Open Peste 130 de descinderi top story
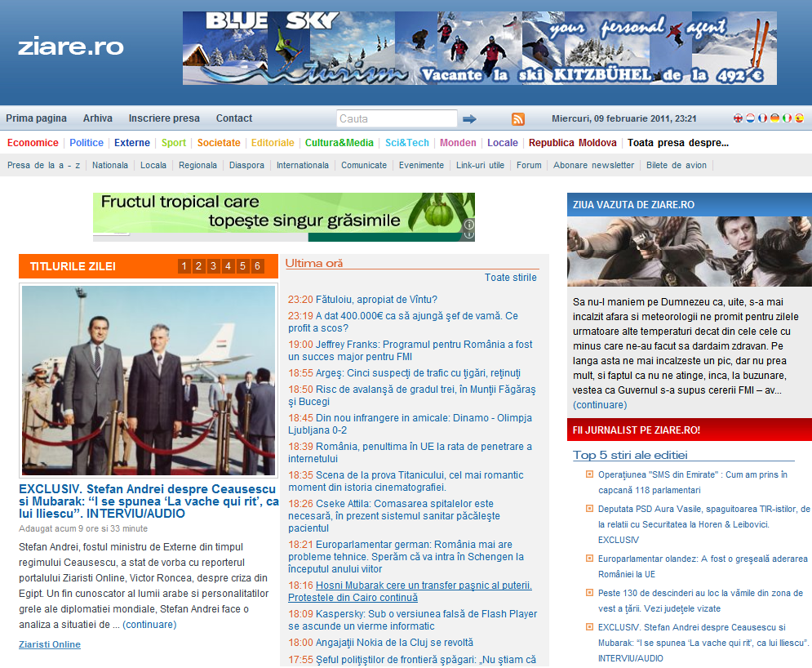Viewport: 812px width, 668px height. pos(701,601)
